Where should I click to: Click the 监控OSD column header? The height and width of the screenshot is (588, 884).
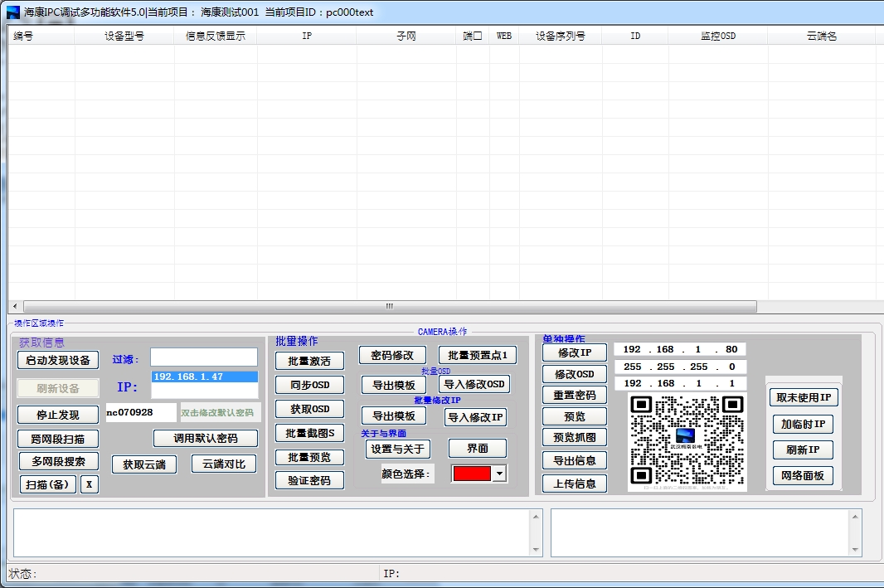point(718,36)
